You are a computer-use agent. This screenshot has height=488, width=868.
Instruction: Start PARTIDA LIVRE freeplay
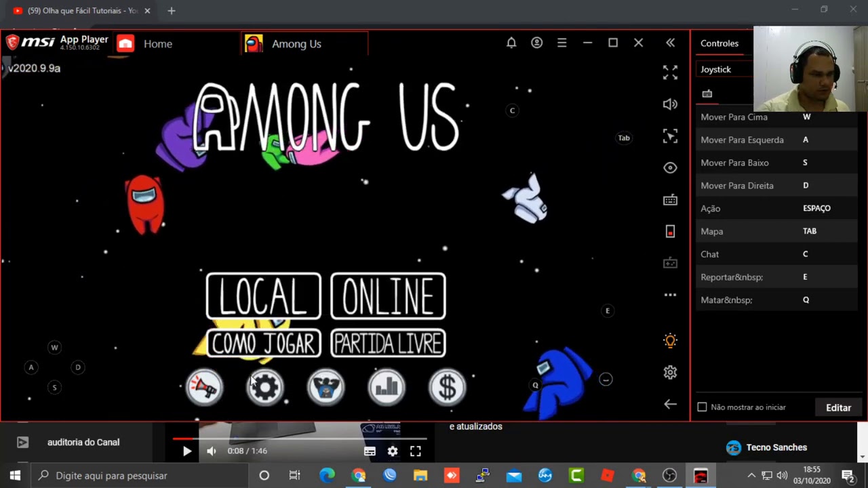[388, 344]
